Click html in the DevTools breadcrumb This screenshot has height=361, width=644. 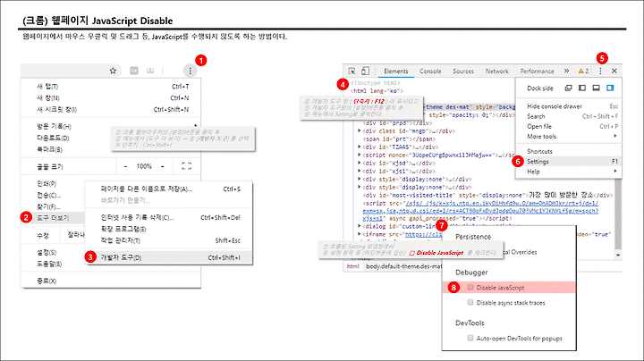(x=352, y=266)
